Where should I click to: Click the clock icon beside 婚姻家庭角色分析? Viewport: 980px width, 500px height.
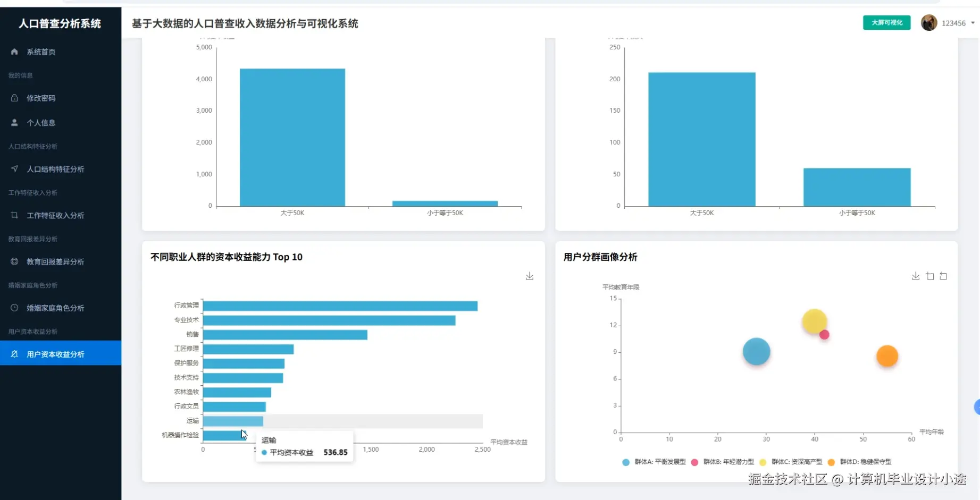click(14, 308)
